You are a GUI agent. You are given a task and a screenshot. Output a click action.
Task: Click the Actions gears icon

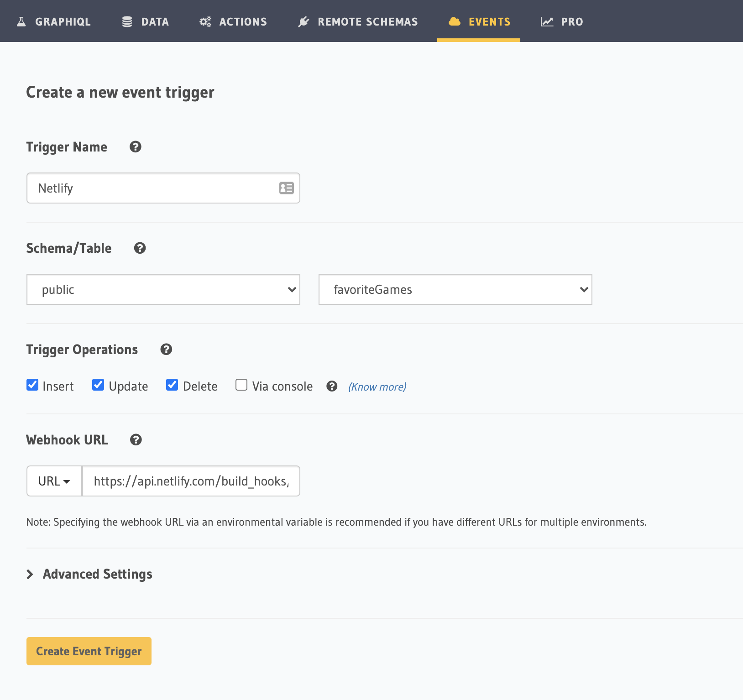coord(205,21)
